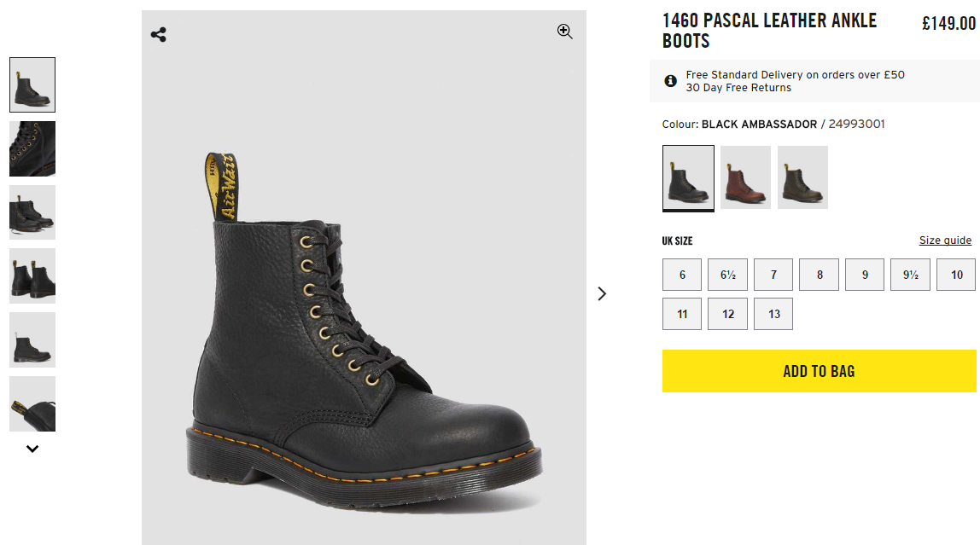Choose the Black Ambassador colour swatch
This screenshot has width=980, height=545.
click(x=688, y=177)
